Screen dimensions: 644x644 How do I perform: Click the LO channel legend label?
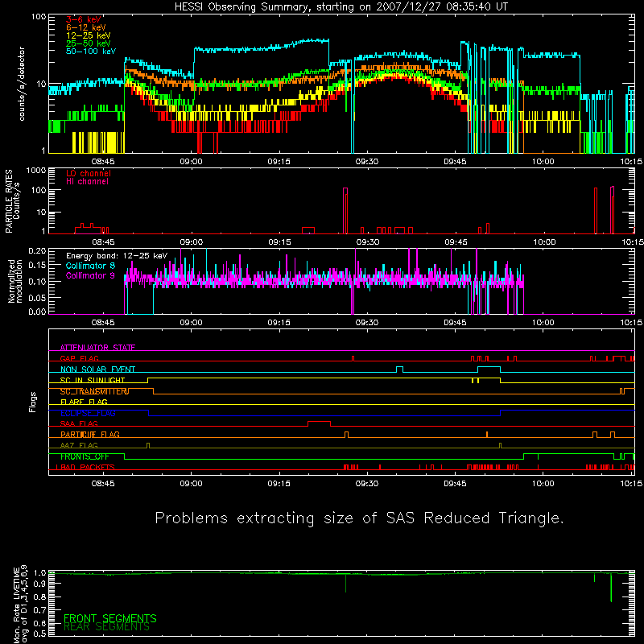(89, 173)
